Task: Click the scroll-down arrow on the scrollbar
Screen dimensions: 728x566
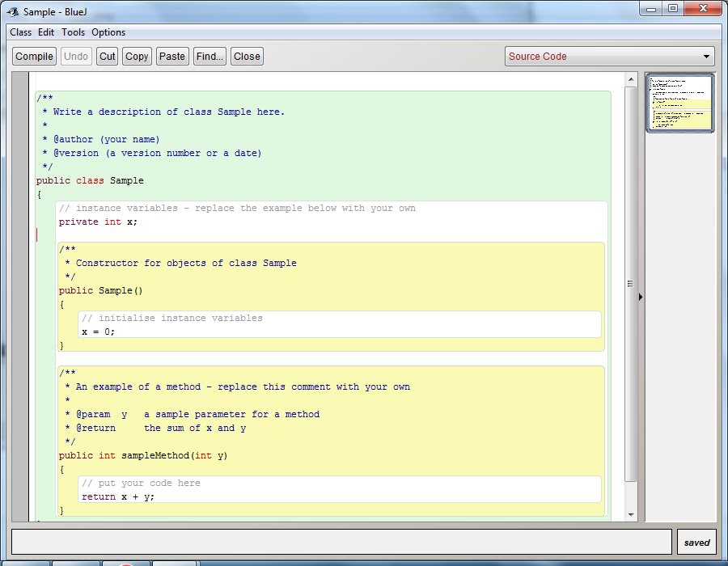Action: coord(631,513)
